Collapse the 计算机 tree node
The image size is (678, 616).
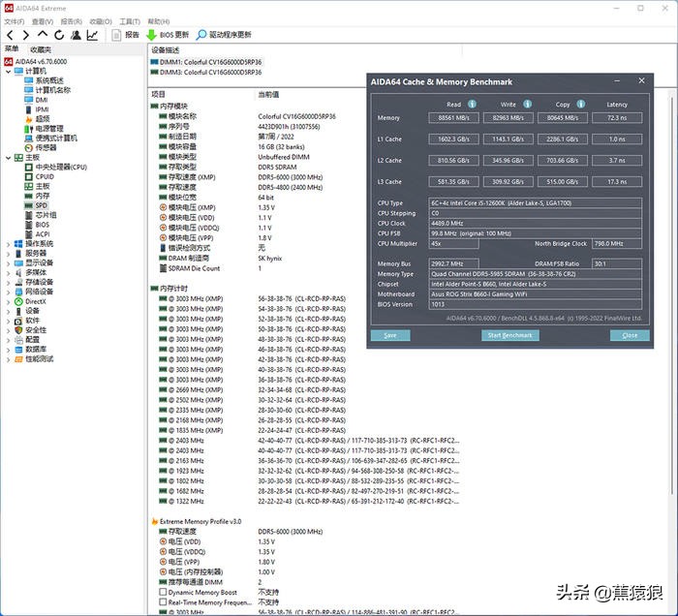(8, 71)
